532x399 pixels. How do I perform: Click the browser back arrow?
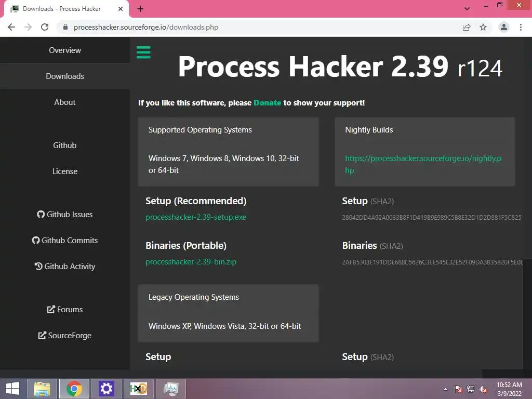(x=11, y=27)
